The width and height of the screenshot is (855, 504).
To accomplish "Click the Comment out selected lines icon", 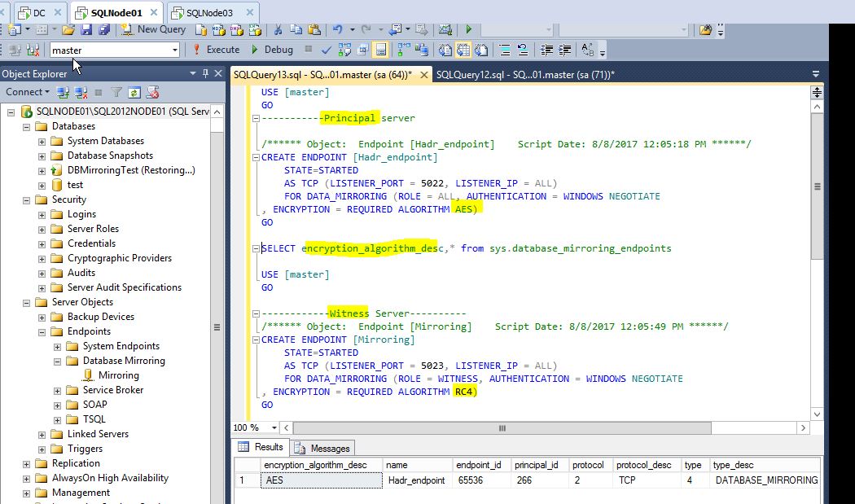I will [505, 50].
